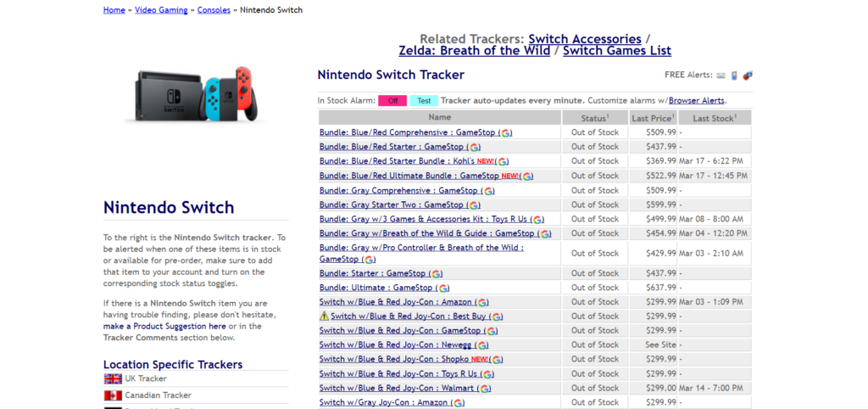This screenshot has height=409, width=868.
Task: Click Google icon on Kohl's Starter Bundle row
Action: coord(503,162)
